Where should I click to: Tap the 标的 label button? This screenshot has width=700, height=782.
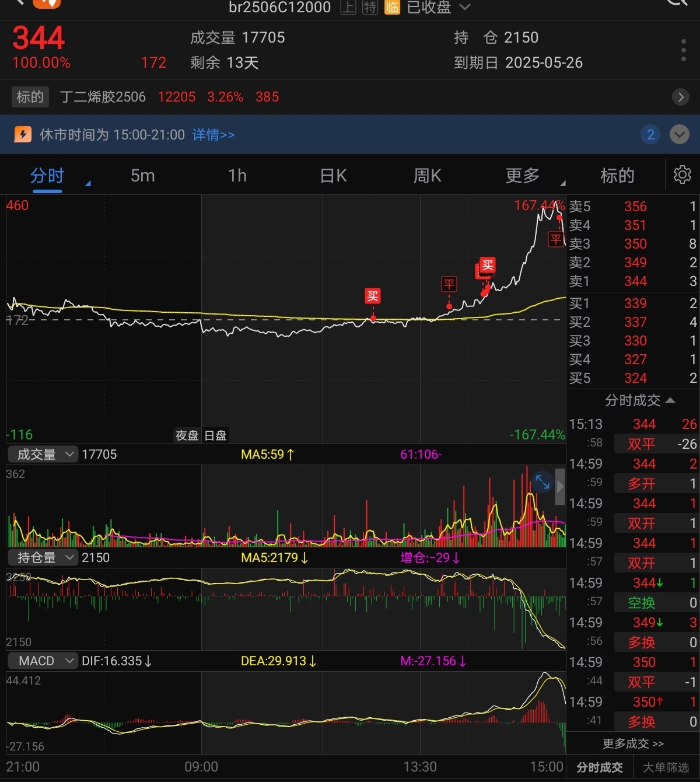30,97
